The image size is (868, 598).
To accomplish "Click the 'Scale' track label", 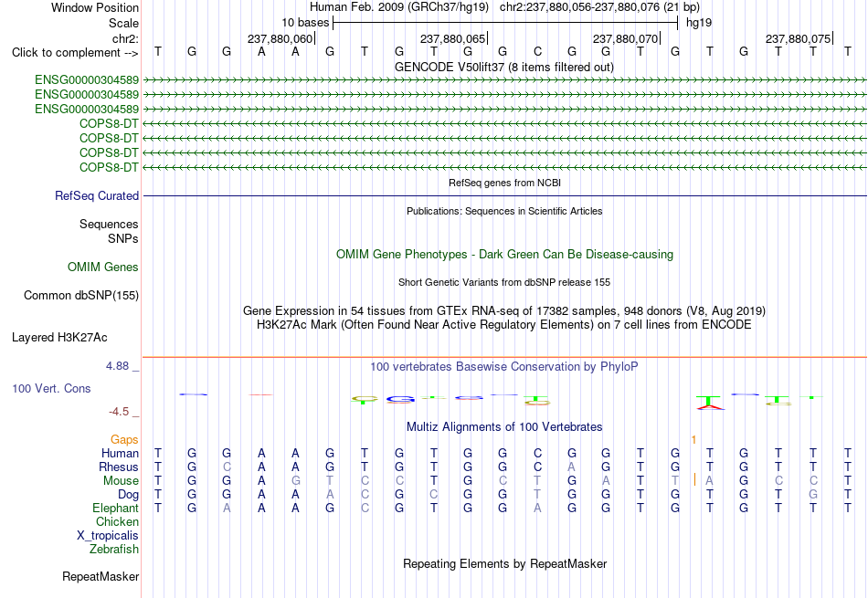I will [123, 23].
